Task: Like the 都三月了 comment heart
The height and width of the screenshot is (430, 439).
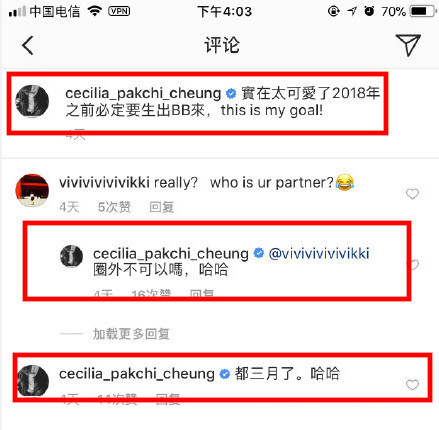Action: [412, 385]
